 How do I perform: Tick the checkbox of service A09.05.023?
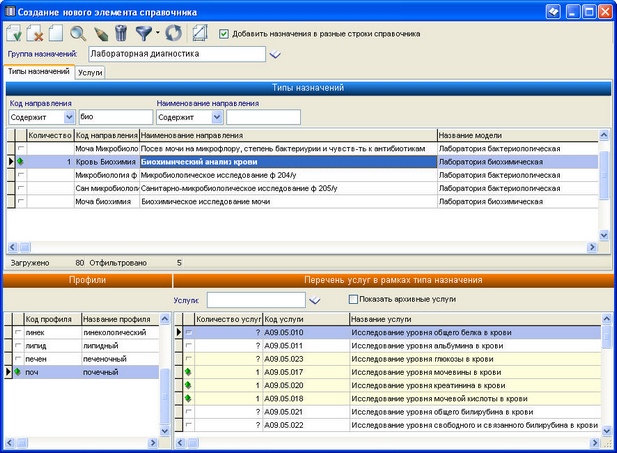point(188,359)
